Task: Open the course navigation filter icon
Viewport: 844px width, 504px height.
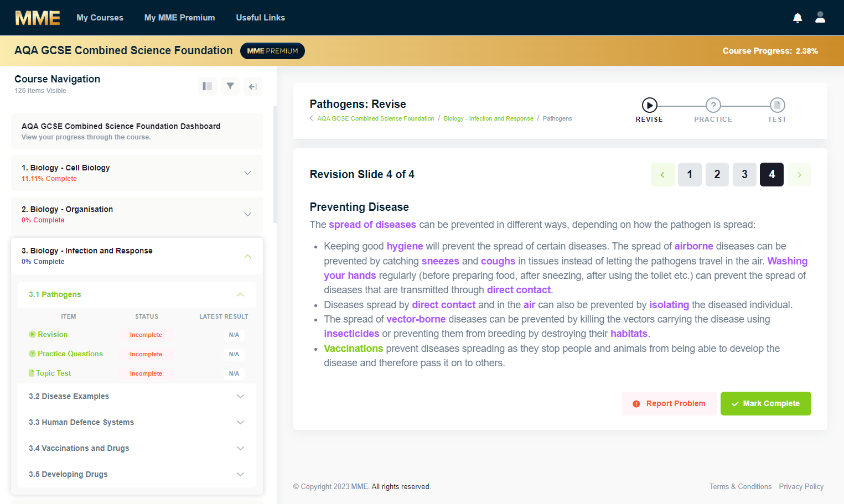Action: tap(230, 86)
